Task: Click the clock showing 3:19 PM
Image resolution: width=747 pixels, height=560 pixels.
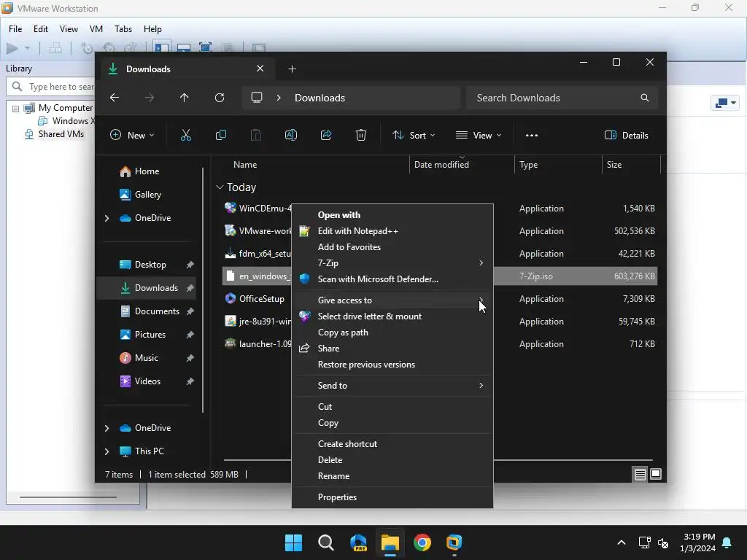Action: click(698, 537)
